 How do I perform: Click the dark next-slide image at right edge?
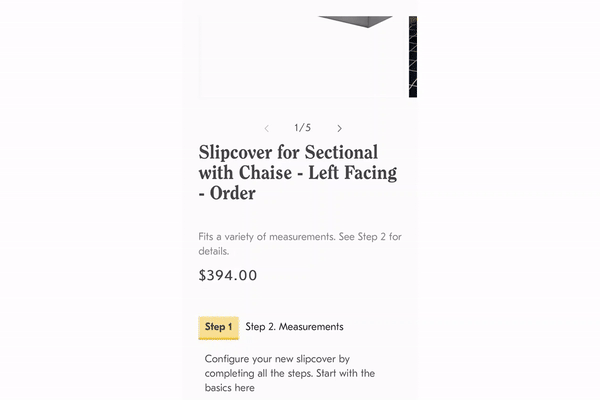point(412,55)
